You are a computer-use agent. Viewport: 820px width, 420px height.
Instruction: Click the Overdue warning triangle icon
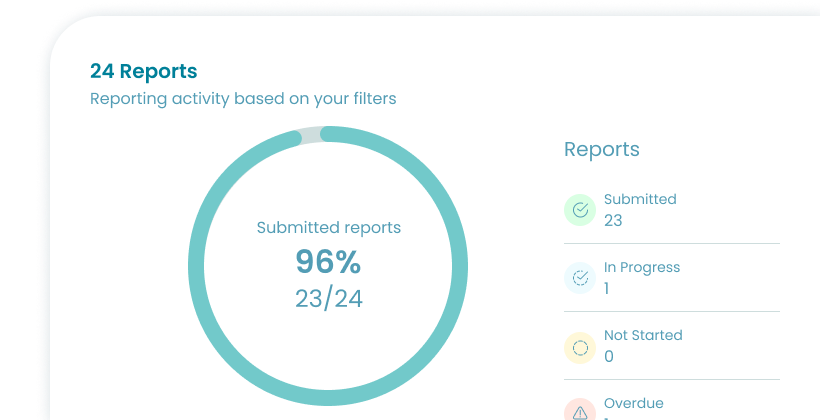pyautogui.click(x=580, y=411)
